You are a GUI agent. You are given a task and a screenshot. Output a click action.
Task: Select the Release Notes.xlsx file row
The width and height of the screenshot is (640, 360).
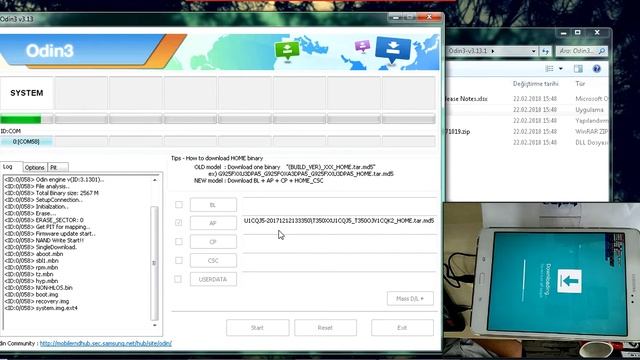tap(527, 99)
